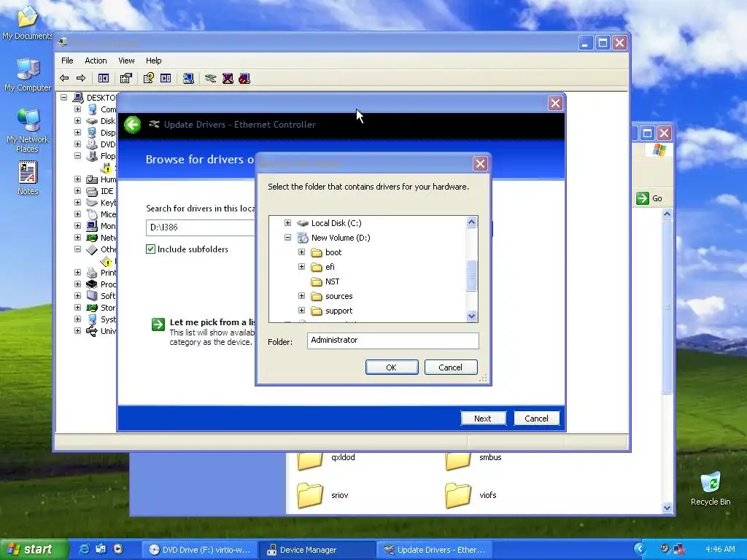Open My Network Places desktop icon
Viewport: 747px width, 560px height.
click(28, 131)
